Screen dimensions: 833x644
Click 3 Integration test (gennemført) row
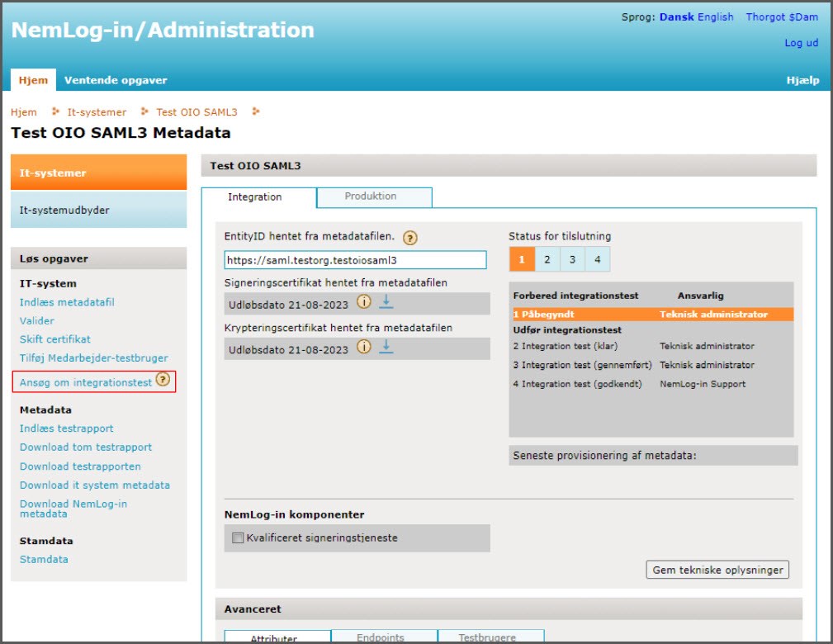(x=652, y=365)
